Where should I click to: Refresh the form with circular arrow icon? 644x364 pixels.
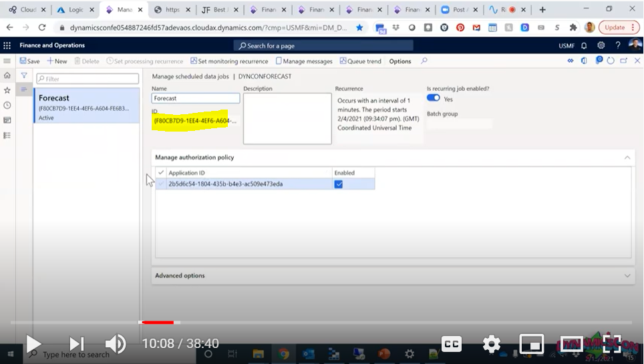coord(611,61)
